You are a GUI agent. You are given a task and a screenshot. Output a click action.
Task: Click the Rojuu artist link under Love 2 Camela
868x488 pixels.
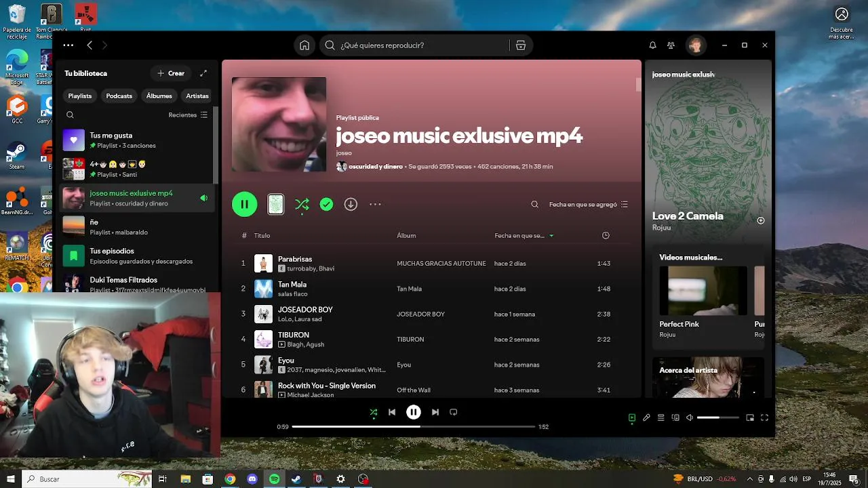point(661,228)
